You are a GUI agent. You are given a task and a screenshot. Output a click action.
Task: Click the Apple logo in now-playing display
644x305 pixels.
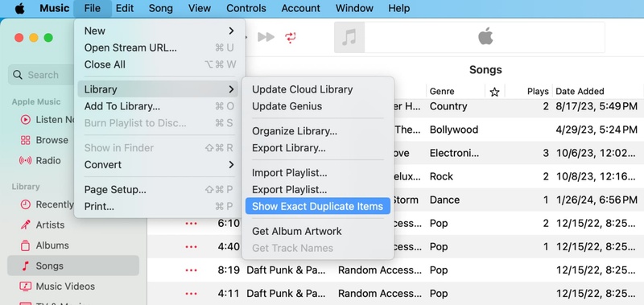click(x=485, y=36)
